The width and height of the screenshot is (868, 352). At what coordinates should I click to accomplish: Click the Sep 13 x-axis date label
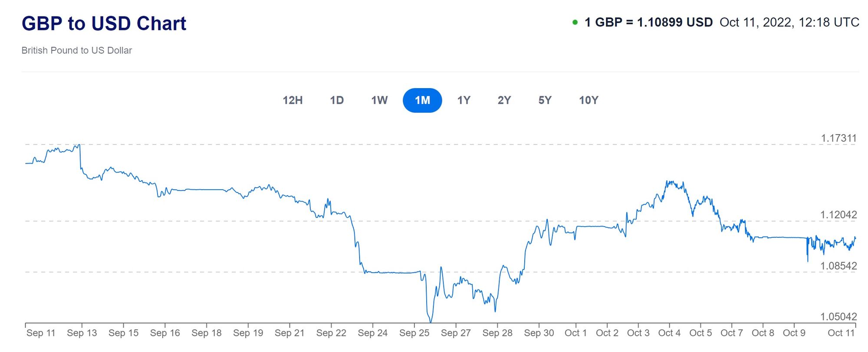pyautogui.click(x=82, y=333)
